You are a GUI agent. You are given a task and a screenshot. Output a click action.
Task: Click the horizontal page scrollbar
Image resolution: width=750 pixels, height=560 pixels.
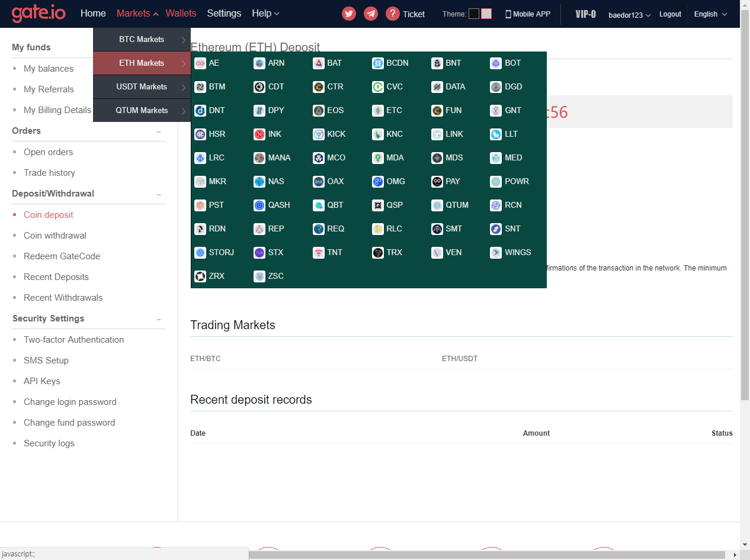[x=487, y=555]
